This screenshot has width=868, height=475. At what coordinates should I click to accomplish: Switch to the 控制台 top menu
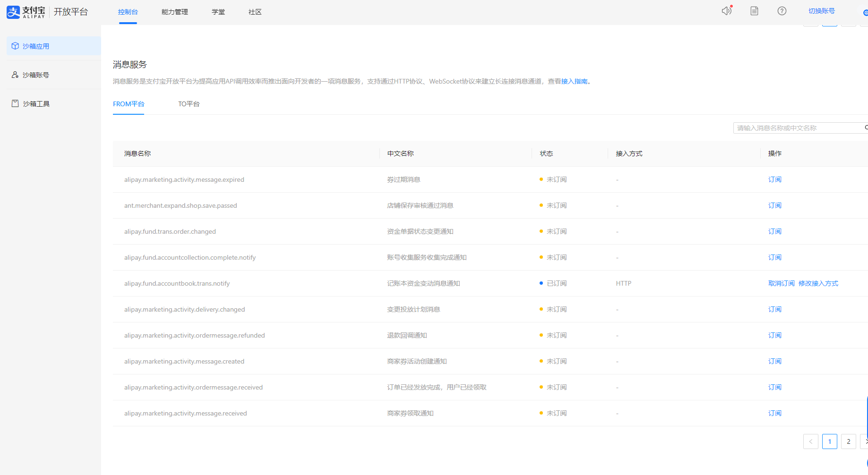(x=128, y=12)
